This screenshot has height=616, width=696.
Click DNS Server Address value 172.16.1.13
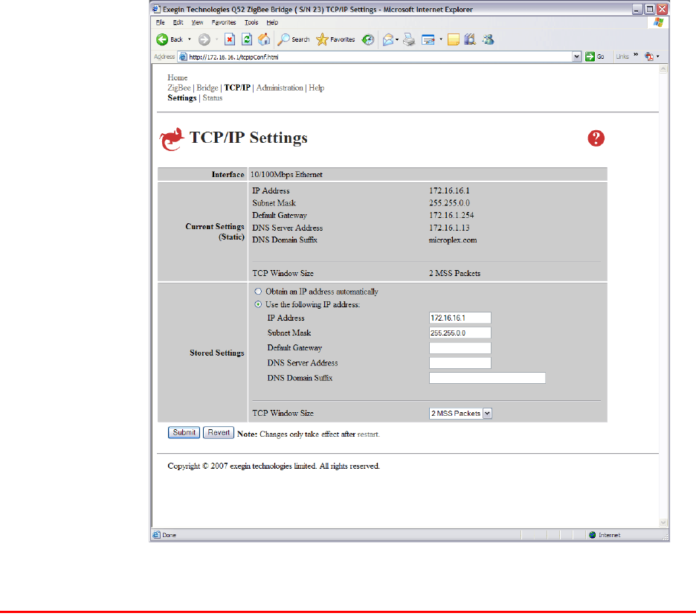coord(449,228)
